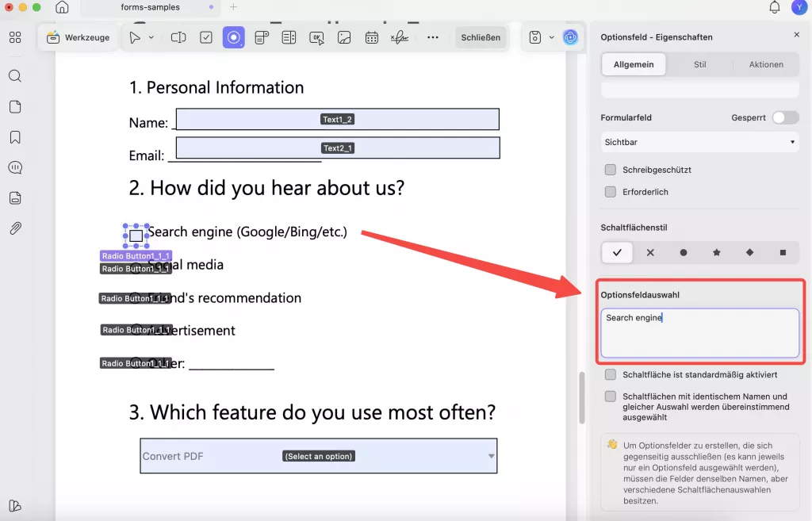Choose the checkbox form tool
This screenshot has width=812, height=521.
206,37
